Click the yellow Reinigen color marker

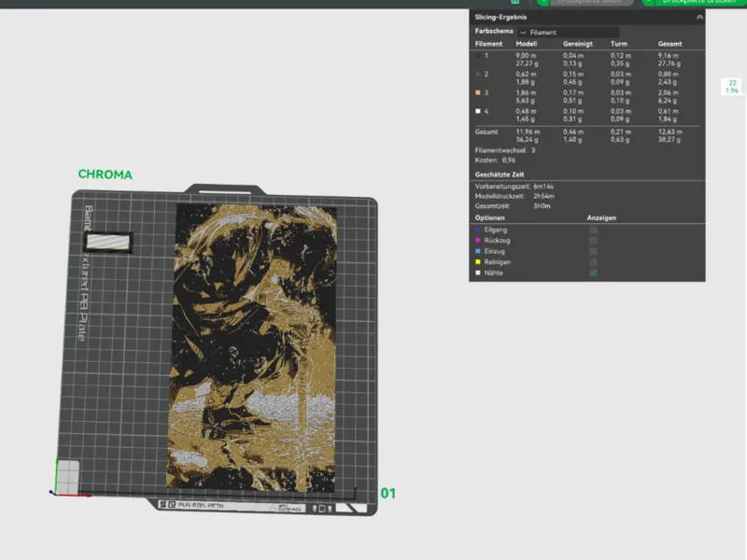coord(478,262)
